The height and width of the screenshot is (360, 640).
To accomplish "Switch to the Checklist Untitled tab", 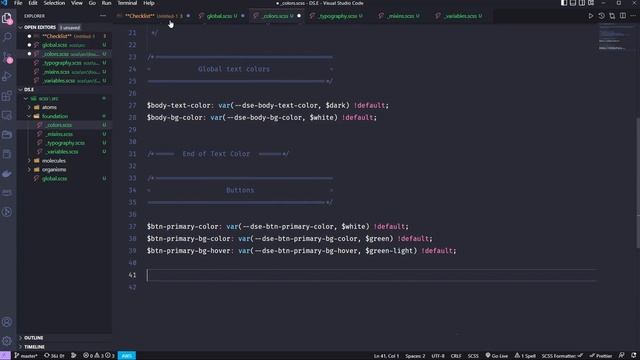I will 154,16.
